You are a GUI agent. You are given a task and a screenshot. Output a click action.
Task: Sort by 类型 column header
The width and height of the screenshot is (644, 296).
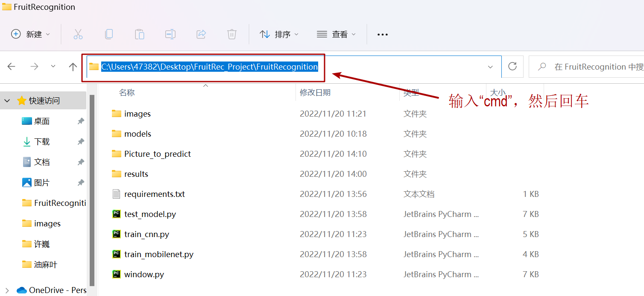pos(411,92)
